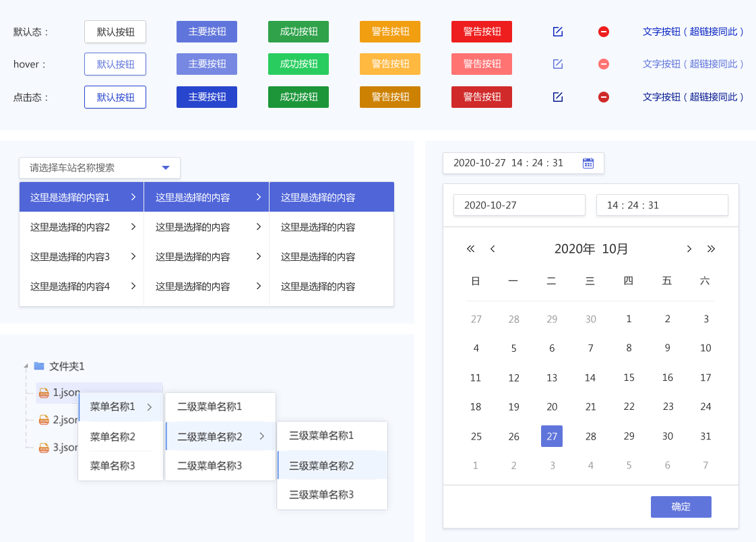Expand the chevron on 这里是选择的内容1
The width and height of the screenshot is (756, 542).
(x=132, y=197)
